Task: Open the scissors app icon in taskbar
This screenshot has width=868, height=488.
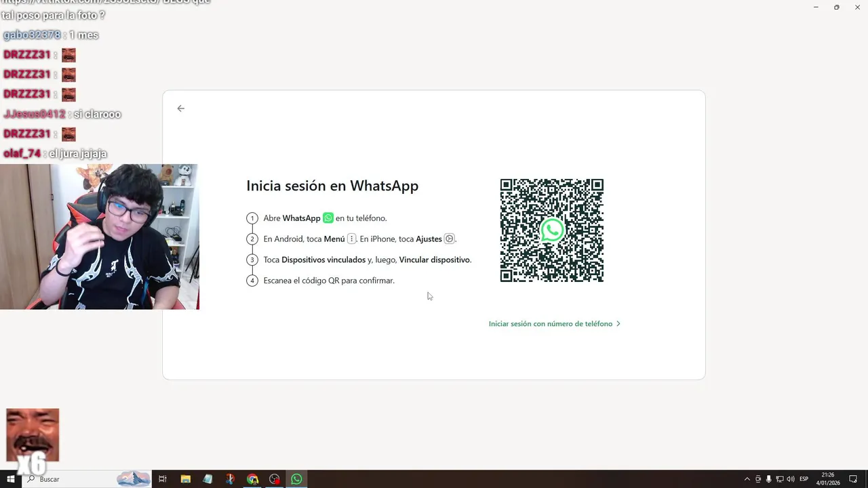Action: (230, 479)
